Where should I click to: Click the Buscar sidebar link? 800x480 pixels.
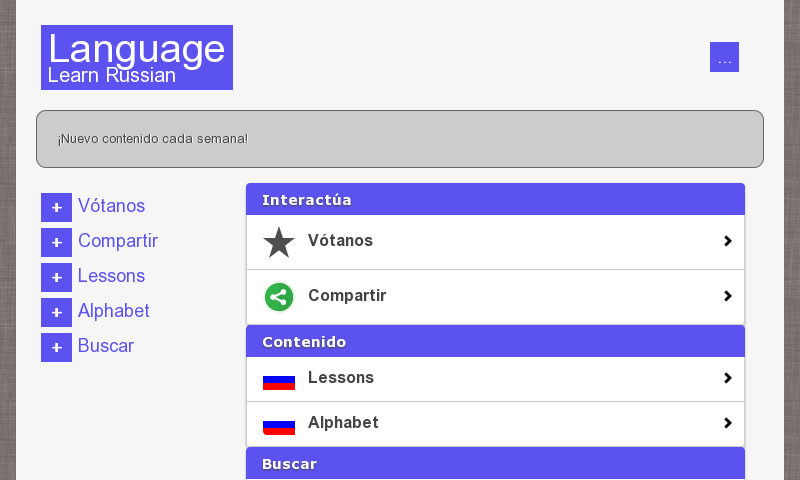pos(106,346)
